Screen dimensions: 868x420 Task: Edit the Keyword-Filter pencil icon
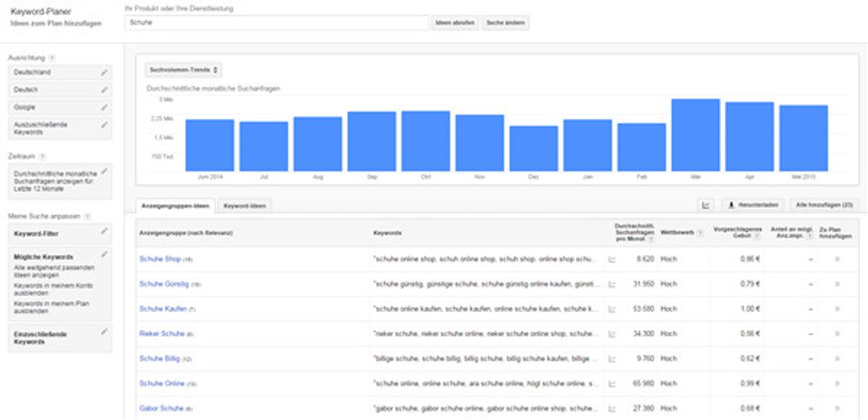105,231
